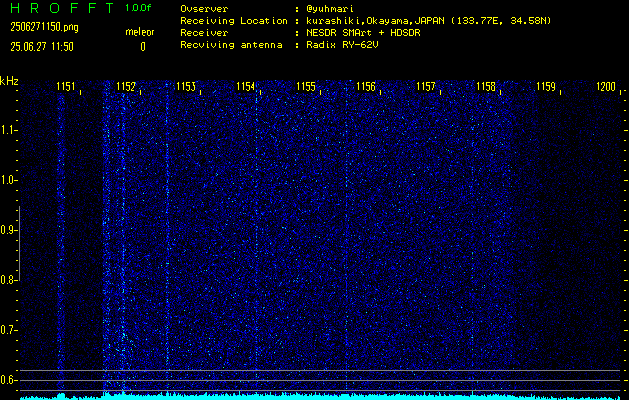Click the 1157 time marker
The height and width of the screenshot is (400, 629).
[426, 87]
